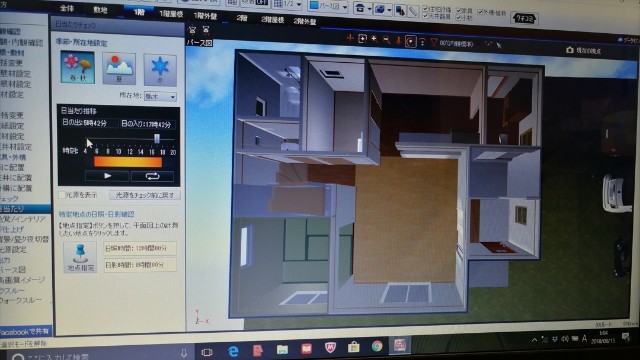Open McAfee from the taskbar

[330, 348]
